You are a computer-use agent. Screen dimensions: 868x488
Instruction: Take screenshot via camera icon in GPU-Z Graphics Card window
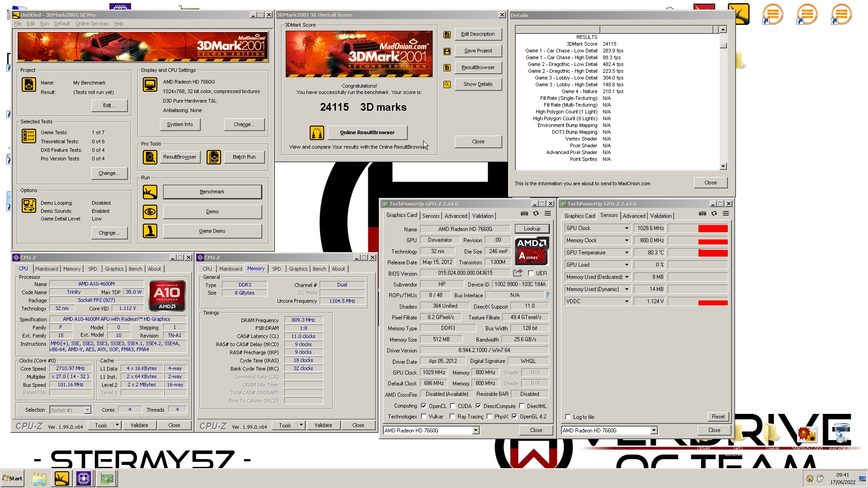click(524, 214)
